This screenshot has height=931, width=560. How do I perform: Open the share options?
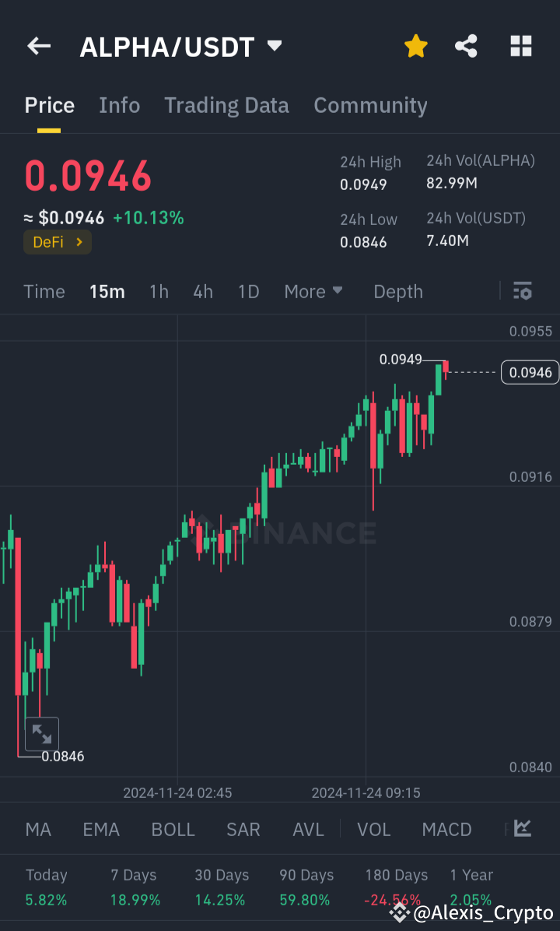(466, 46)
